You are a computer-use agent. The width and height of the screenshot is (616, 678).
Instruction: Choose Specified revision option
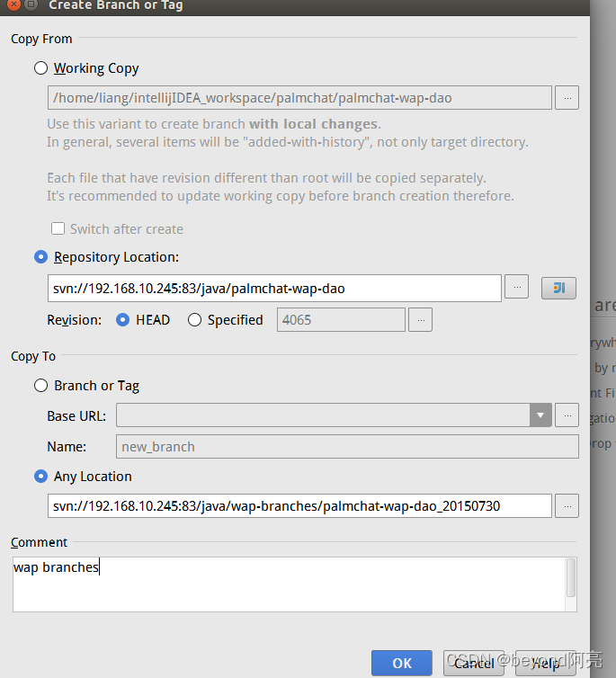[x=194, y=320]
